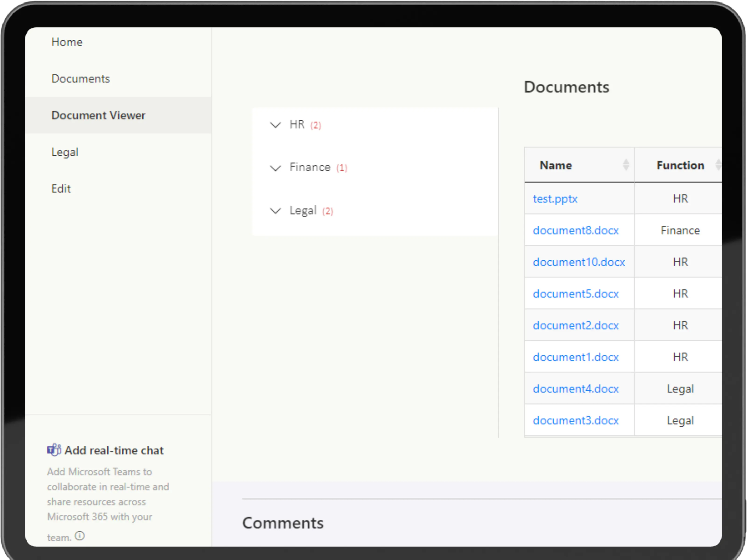Screen dimensions: 747x560
Task: Open document1.docx link
Action: click(x=575, y=357)
